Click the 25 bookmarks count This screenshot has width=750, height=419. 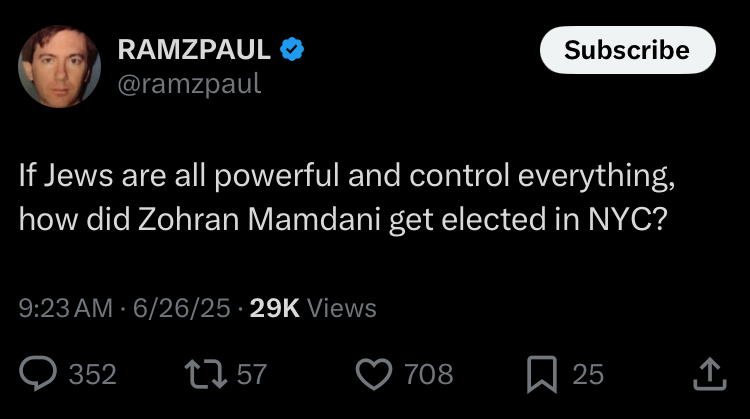coord(588,374)
